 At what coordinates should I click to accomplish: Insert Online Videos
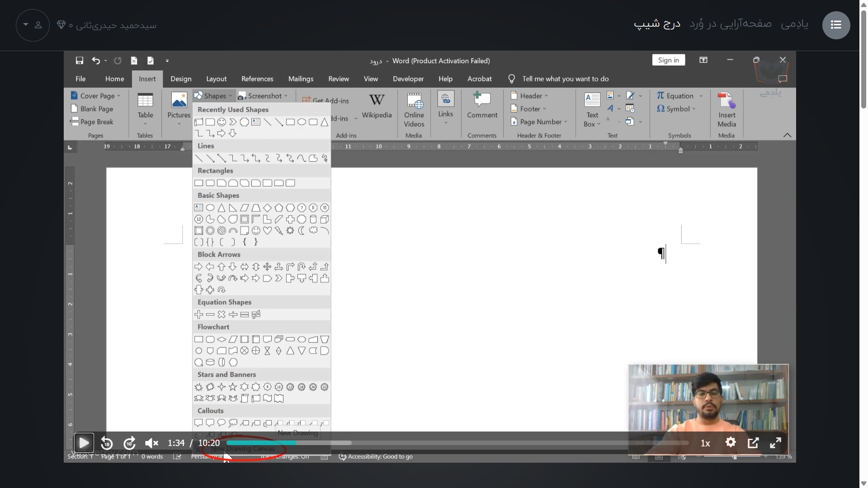point(414,108)
